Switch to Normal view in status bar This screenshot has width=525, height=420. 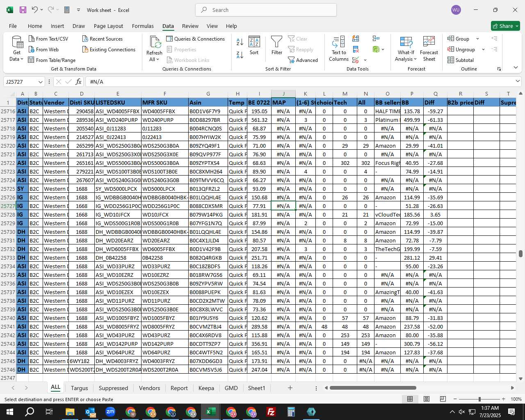pos(410,399)
